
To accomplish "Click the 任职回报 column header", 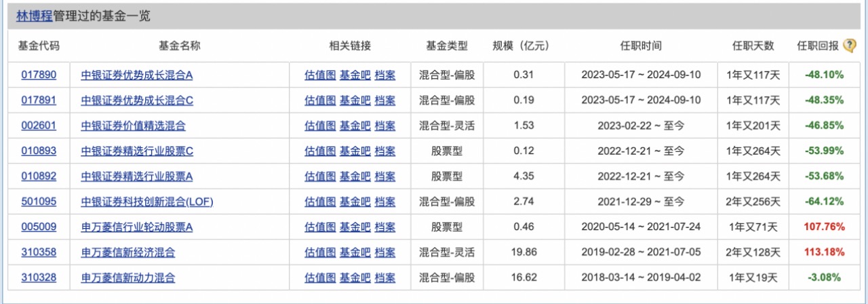I will [818, 46].
